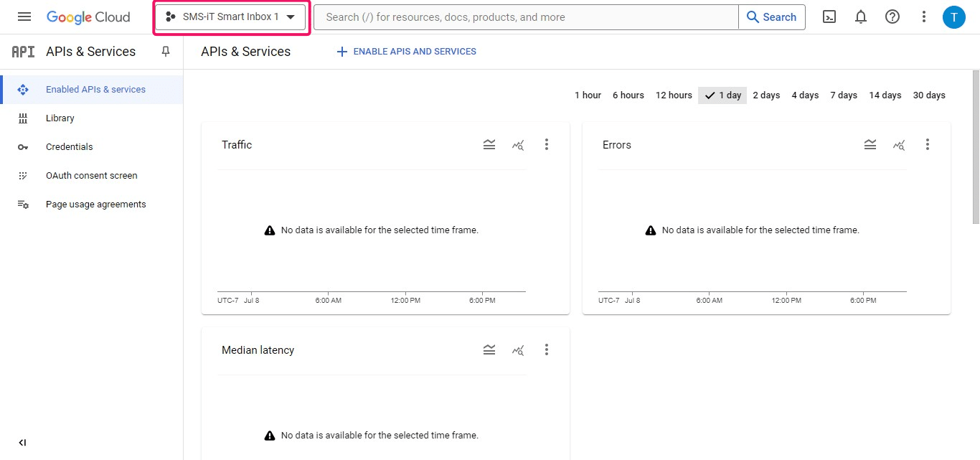
Task: Click Enable APIs and Services
Action: point(406,51)
